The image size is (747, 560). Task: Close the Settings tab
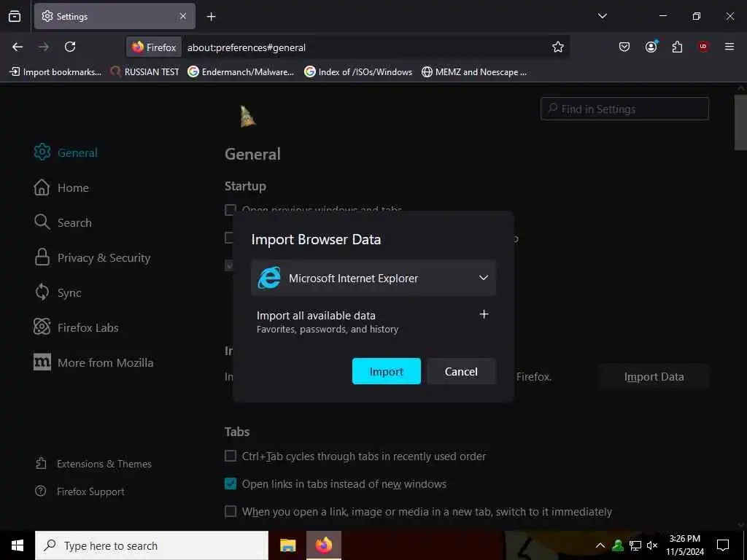pos(183,16)
